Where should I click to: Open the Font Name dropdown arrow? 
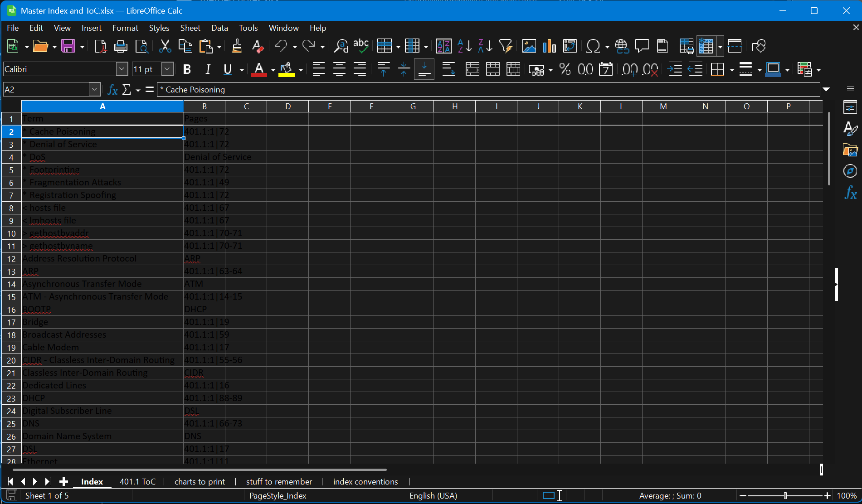point(122,69)
